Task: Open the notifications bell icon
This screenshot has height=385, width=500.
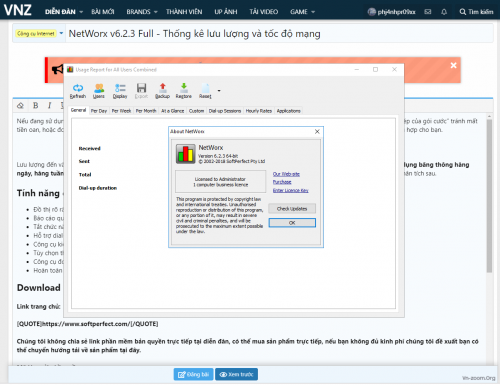Action: (444, 12)
